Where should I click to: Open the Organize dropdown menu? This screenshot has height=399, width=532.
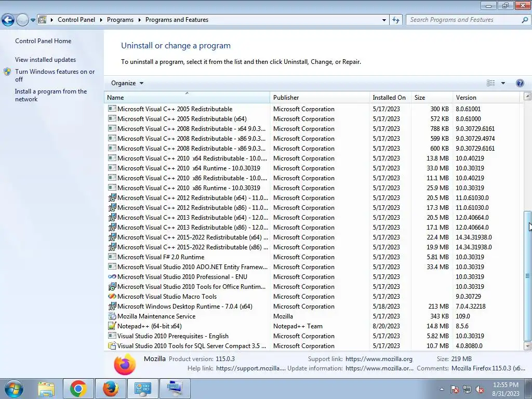[x=127, y=83]
